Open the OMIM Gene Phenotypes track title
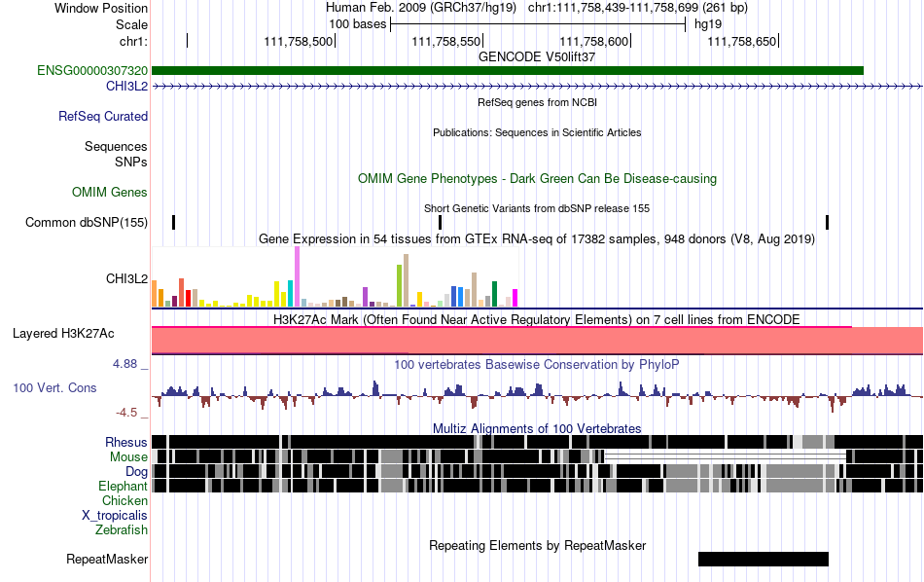The image size is (924, 582). (537, 179)
